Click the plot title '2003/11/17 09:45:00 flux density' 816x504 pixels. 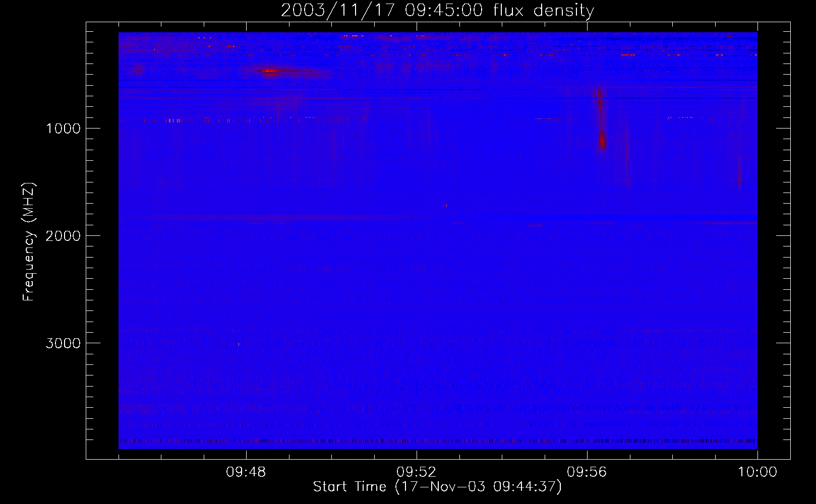pyautogui.click(x=437, y=11)
